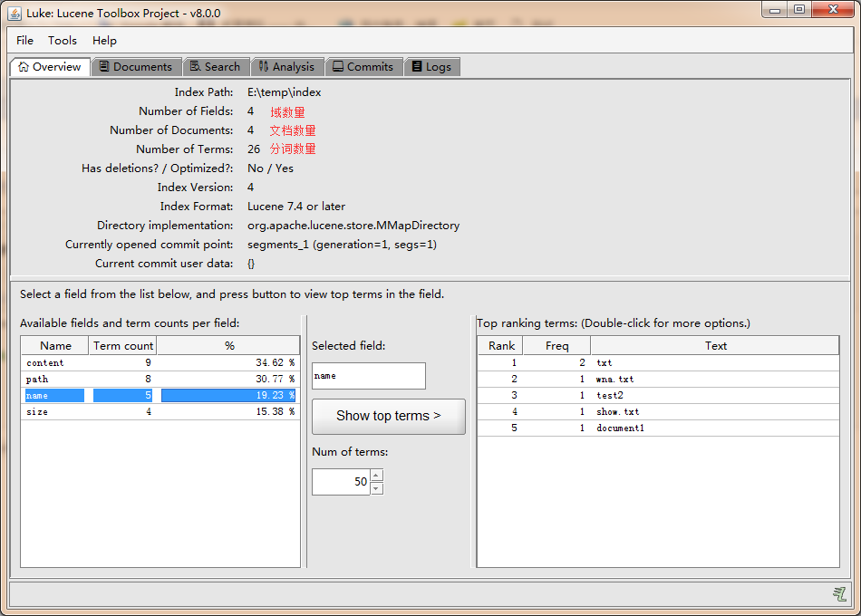Open the Help menu
This screenshot has width=861, height=616.
104,41
